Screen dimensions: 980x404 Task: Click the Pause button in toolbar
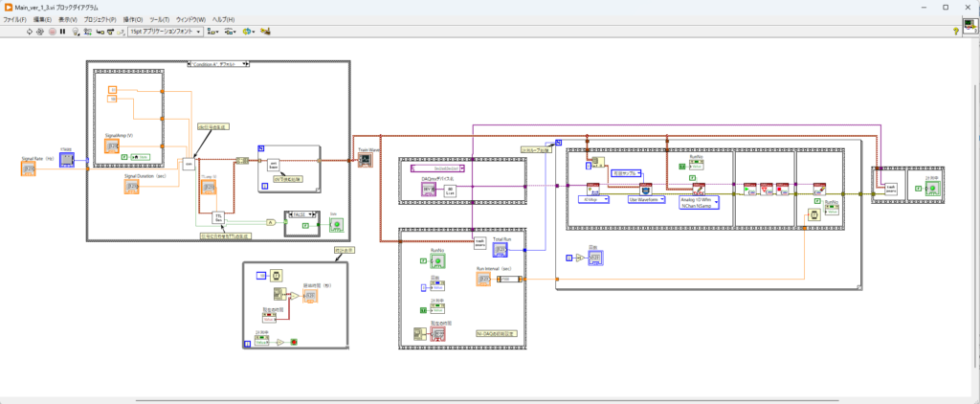(63, 31)
